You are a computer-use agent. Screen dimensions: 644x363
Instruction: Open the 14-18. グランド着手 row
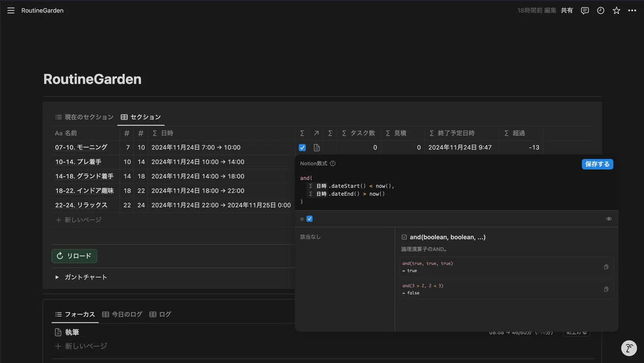point(84,176)
